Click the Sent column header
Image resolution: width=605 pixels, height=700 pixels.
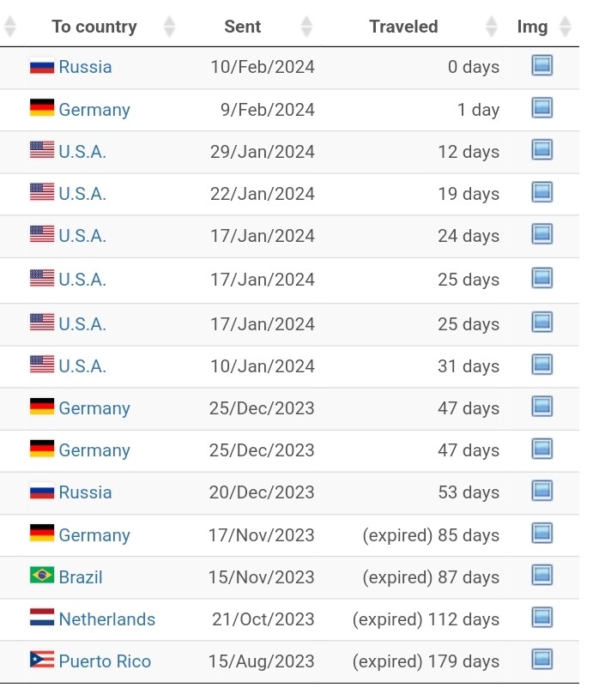click(243, 27)
